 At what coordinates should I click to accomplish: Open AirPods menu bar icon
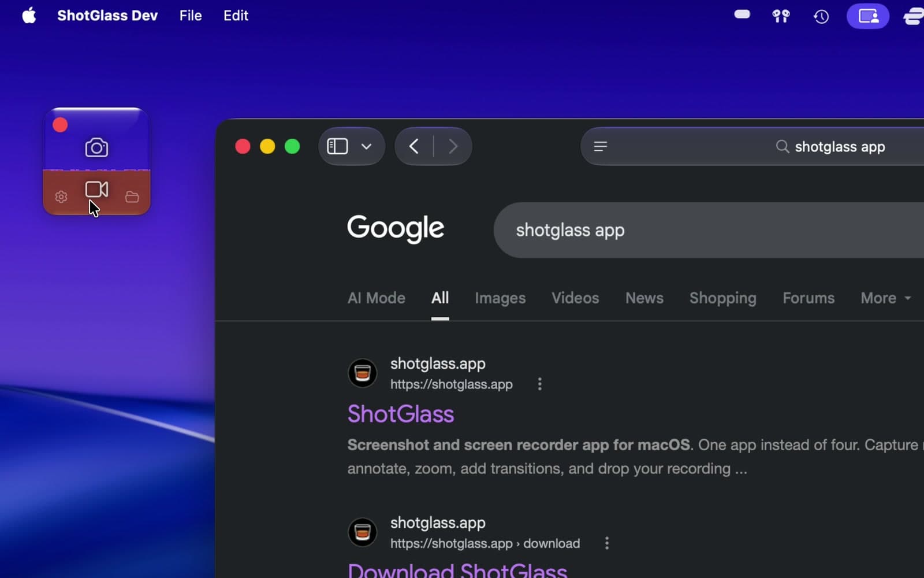coord(781,16)
